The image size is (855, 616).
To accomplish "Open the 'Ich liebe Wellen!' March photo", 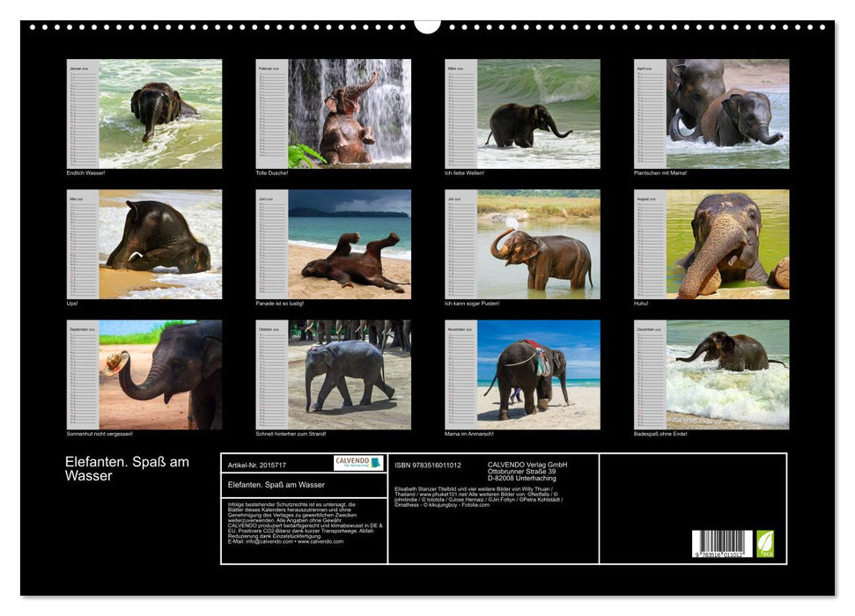I will [538, 114].
